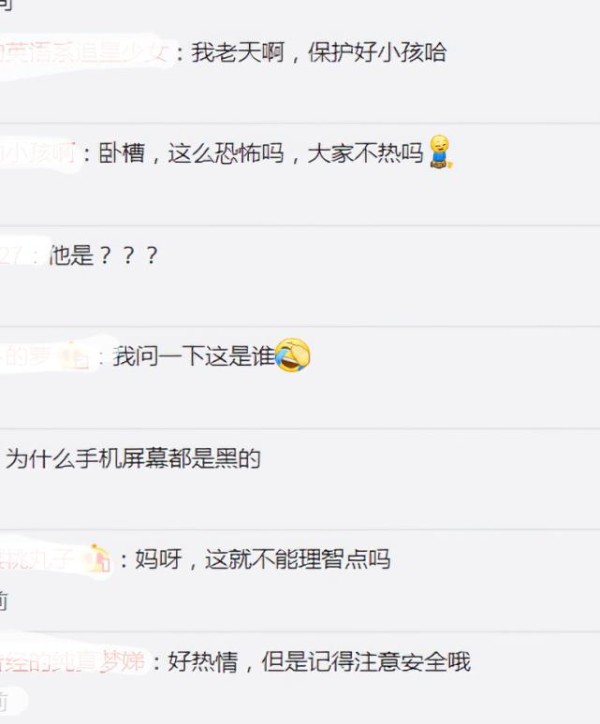Open blurred username ending with 小孩啊

tap(37, 154)
